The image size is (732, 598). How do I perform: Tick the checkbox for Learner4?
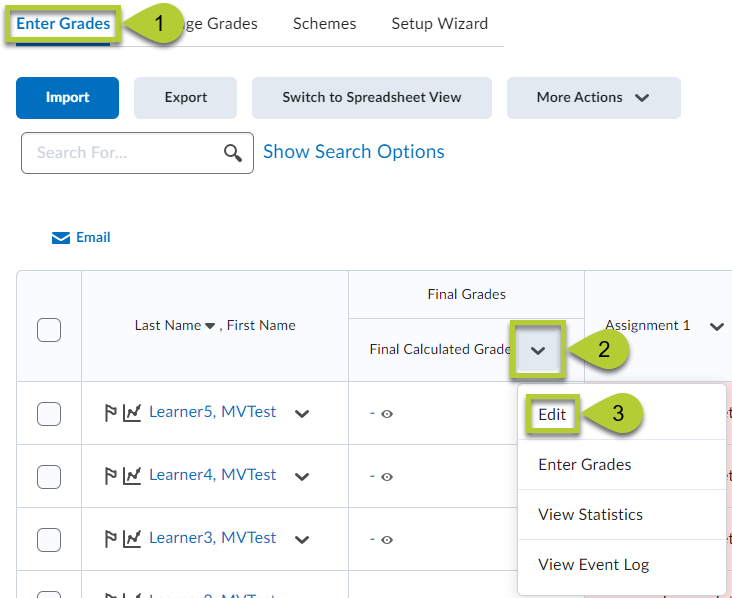(x=49, y=477)
